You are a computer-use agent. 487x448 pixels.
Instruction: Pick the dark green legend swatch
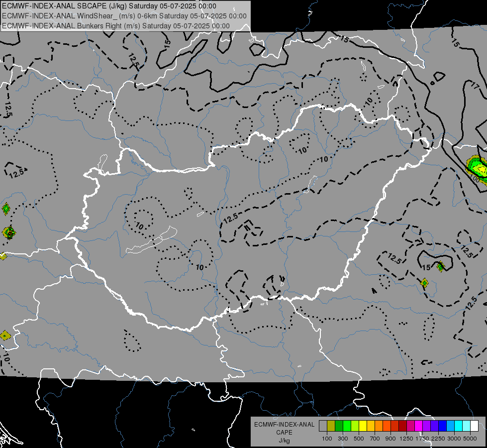tap(339, 426)
